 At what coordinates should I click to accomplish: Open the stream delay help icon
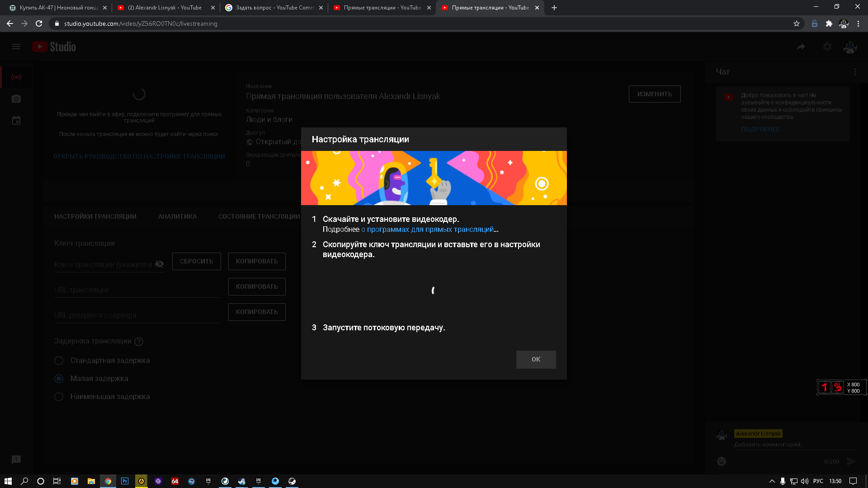click(139, 342)
